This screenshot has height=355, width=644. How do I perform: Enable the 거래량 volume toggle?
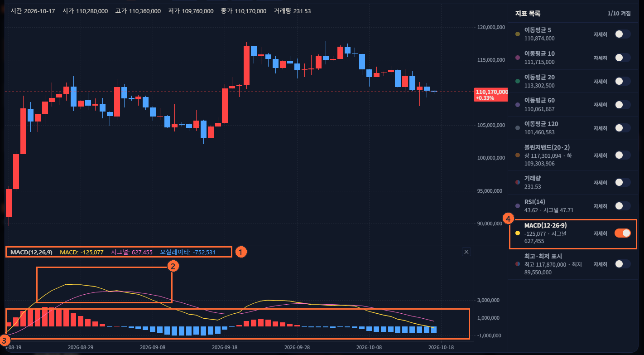coord(623,182)
